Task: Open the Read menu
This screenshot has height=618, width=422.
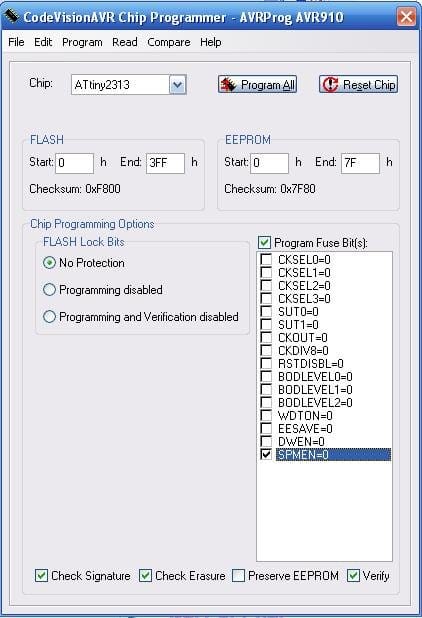Action: click(125, 42)
